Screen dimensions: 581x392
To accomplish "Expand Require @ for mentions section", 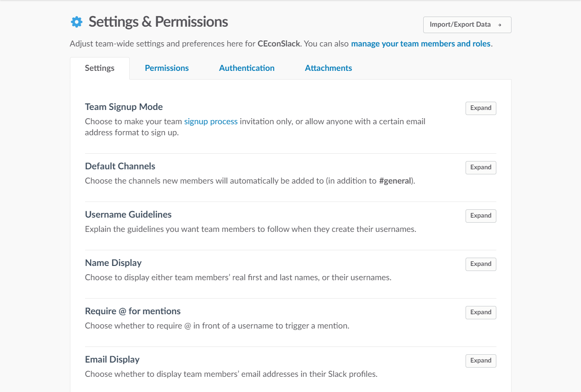I will [x=481, y=312].
